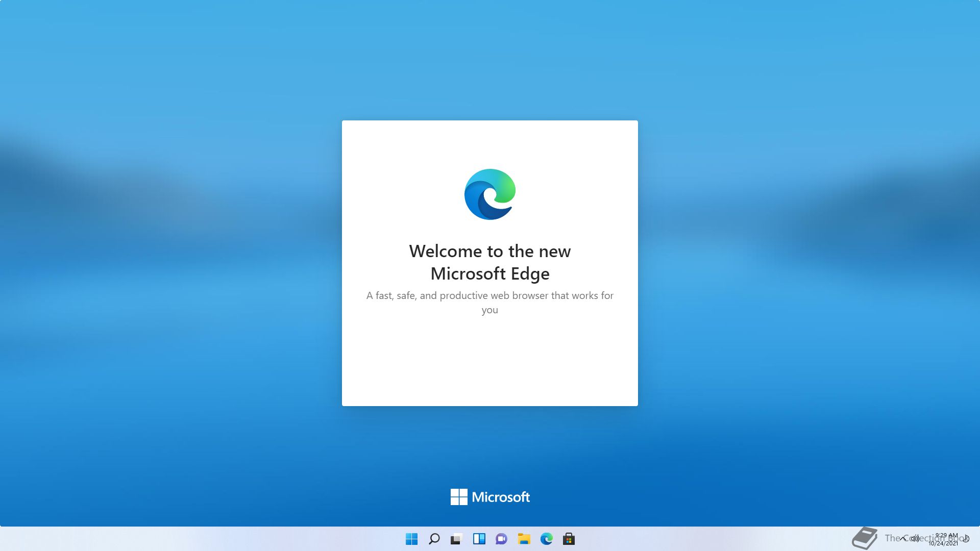Click the Microsoft logo below the card
The height and width of the screenshot is (551, 980).
pyautogui.click(x=490, y=497)
